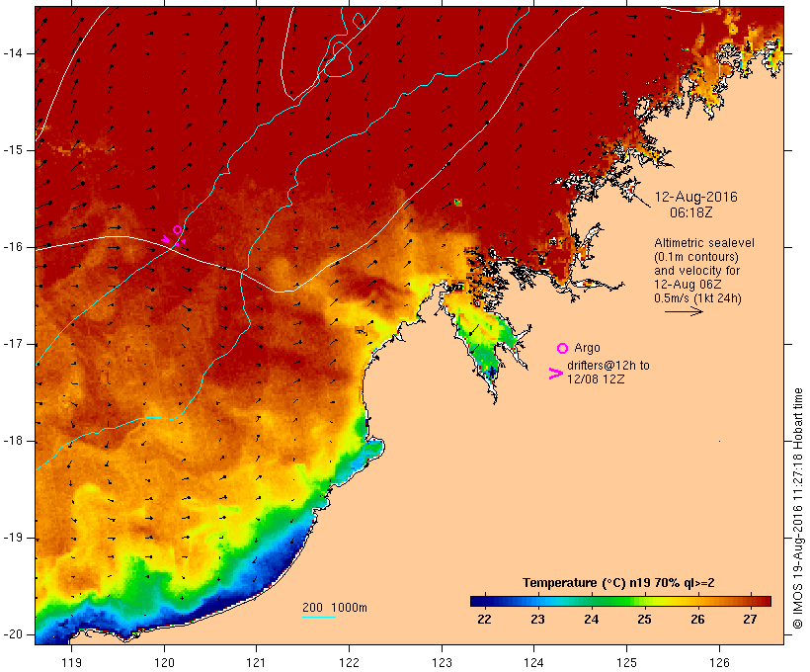
Task: Click the magenta Argo circle legend symbol
Action: [x=563, y=349]
